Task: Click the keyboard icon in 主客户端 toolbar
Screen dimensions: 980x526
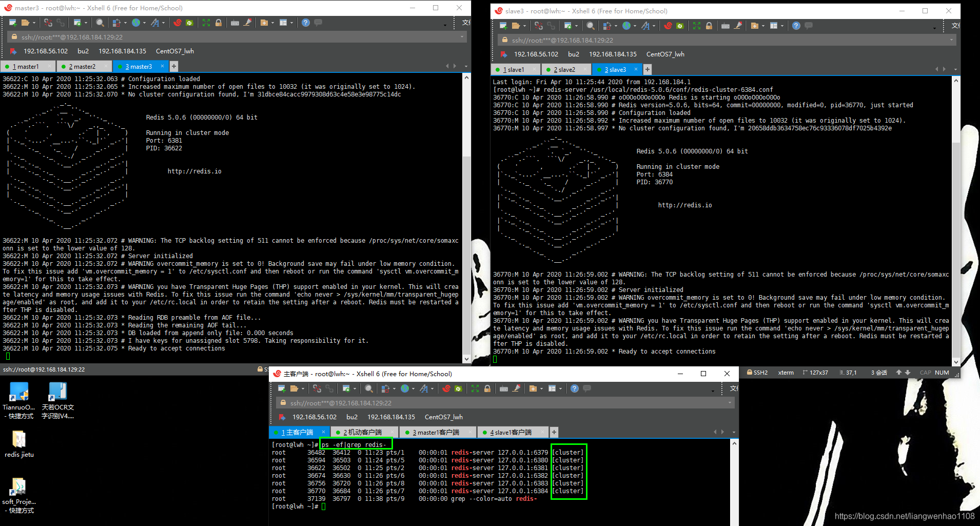Action: point(504,388)
